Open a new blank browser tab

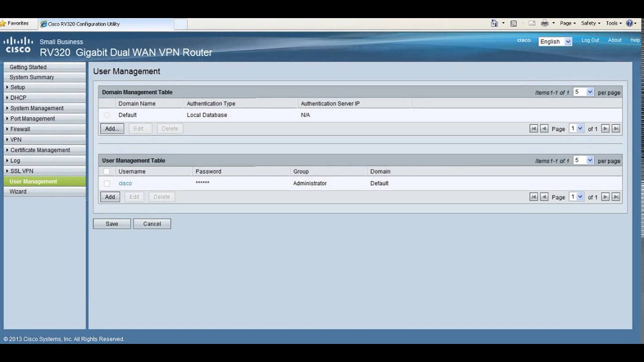click(180, 24)
